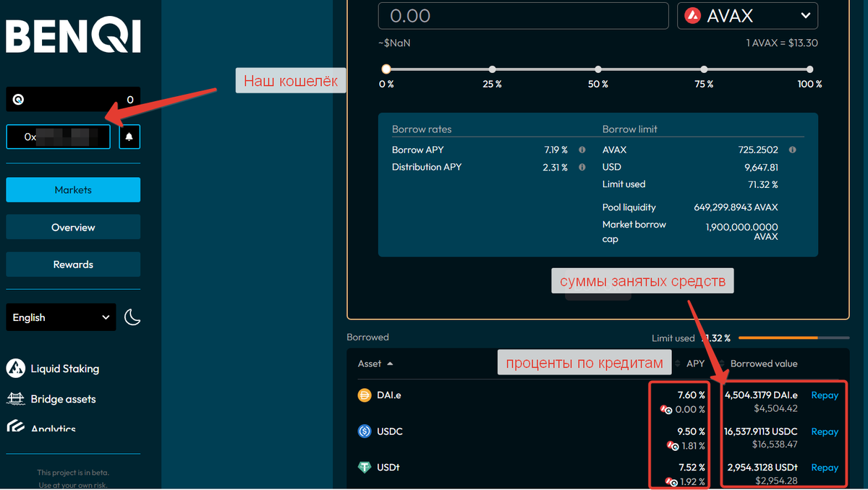Repay the USDC loan

[825, 431]
